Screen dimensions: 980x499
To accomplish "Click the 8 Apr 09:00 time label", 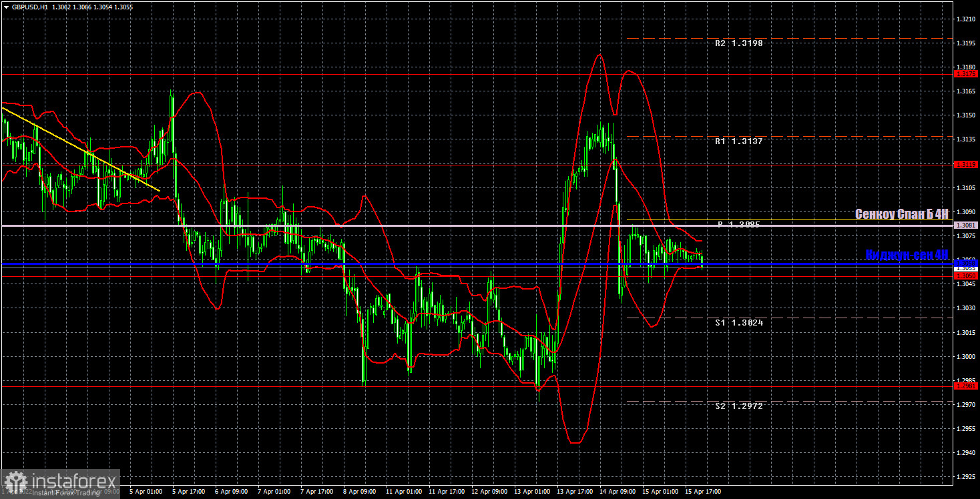I will click(359, 492).
